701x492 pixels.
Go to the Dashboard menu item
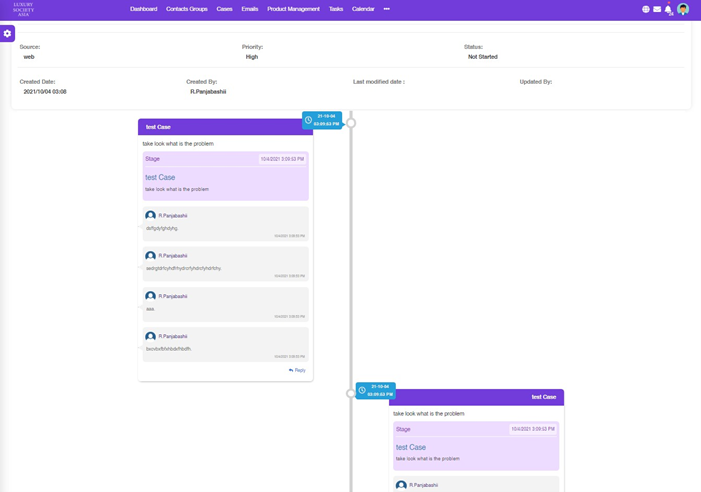click(143, 9)
